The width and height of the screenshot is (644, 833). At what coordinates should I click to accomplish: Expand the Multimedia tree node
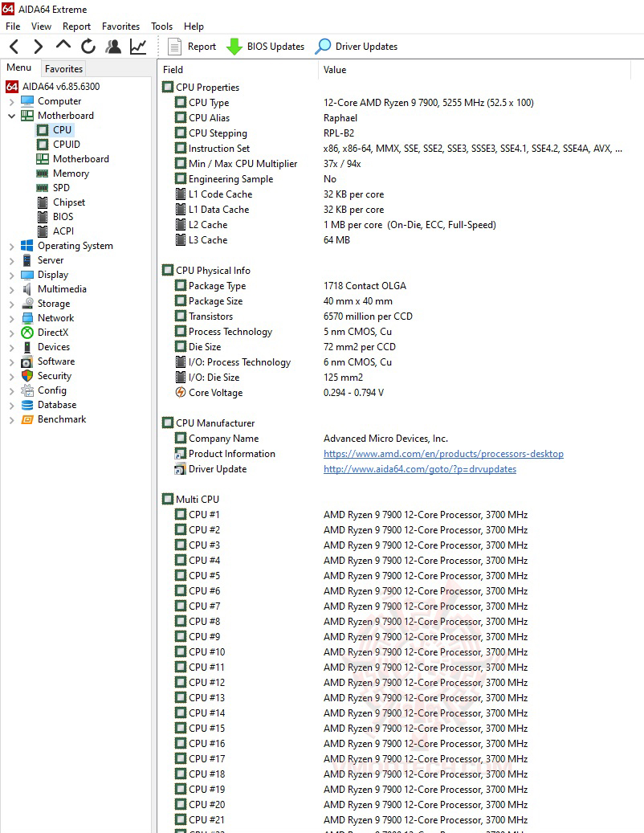[12, 289]
